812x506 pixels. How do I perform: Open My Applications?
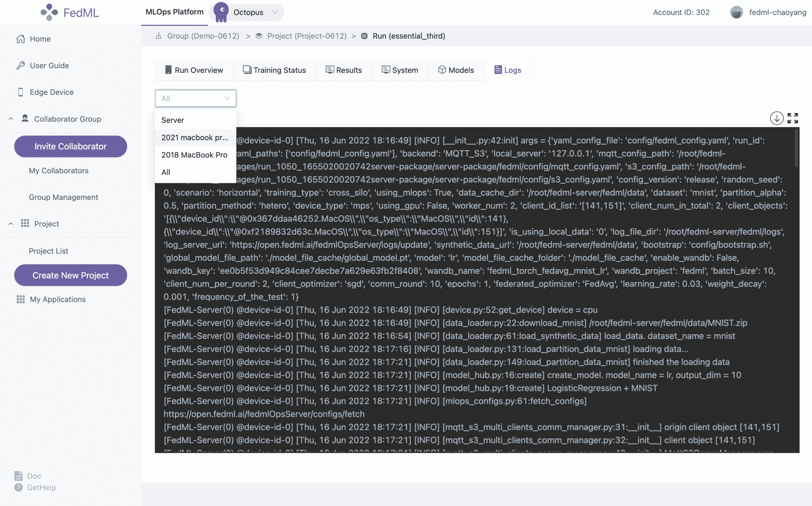coord(57,299)
